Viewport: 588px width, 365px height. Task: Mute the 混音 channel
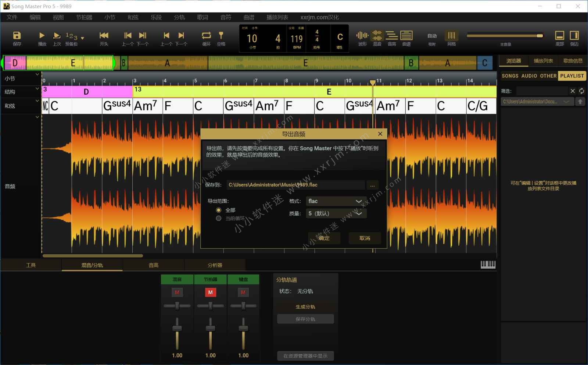[x=177, y=293]
